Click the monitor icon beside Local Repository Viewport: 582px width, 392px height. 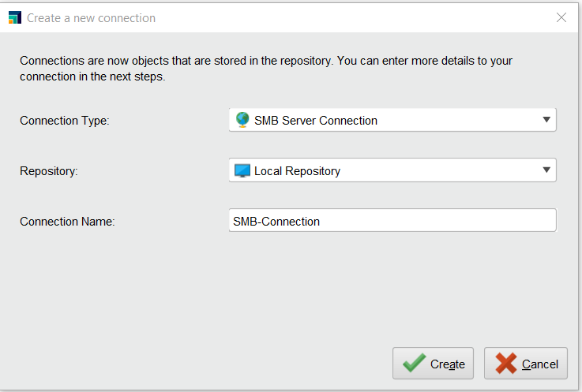click(x=242, y=170)
